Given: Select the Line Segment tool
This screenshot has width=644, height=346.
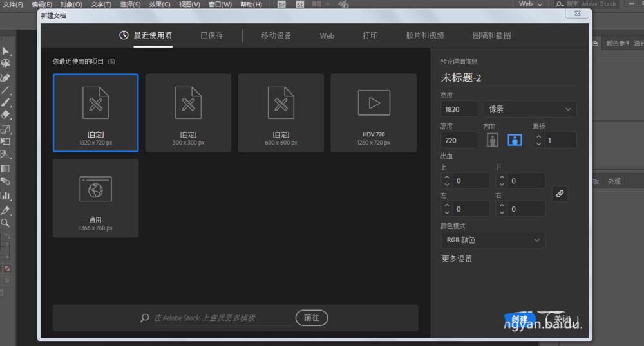Looking at the screenshot, I should coord(5,90).
